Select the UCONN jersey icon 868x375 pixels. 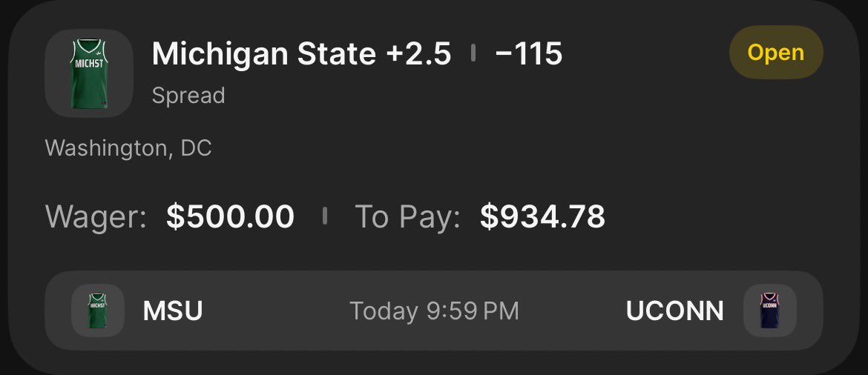[x=769, y=311]
